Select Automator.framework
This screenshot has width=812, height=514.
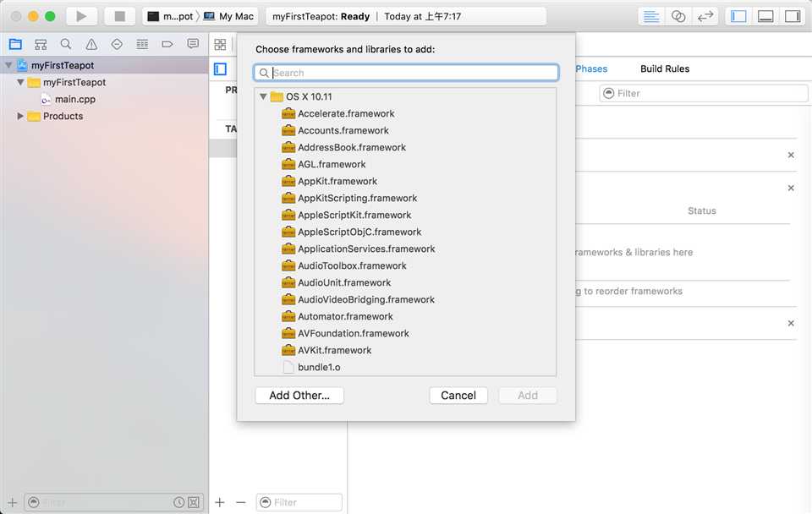pyautogui.click(x=337, y=316)
